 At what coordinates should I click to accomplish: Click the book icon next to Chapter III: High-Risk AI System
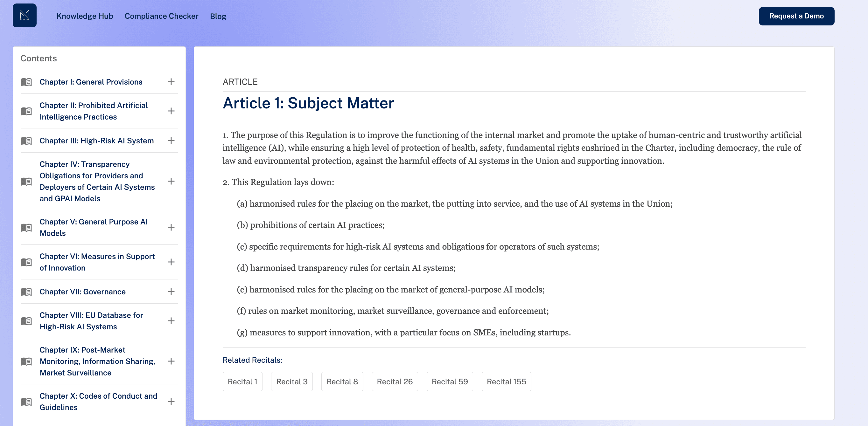point(27,141)
